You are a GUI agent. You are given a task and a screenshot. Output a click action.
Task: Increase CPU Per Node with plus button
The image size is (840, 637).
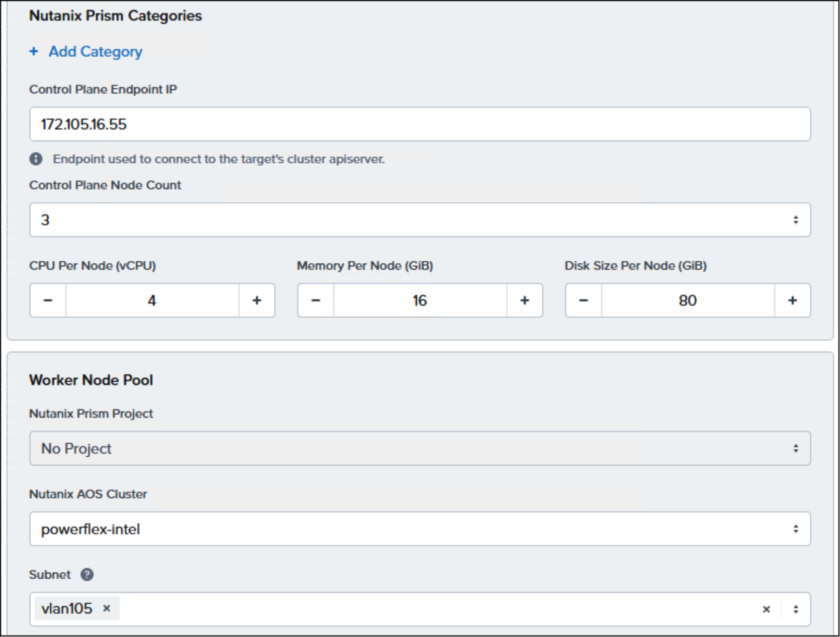[257, 300]
